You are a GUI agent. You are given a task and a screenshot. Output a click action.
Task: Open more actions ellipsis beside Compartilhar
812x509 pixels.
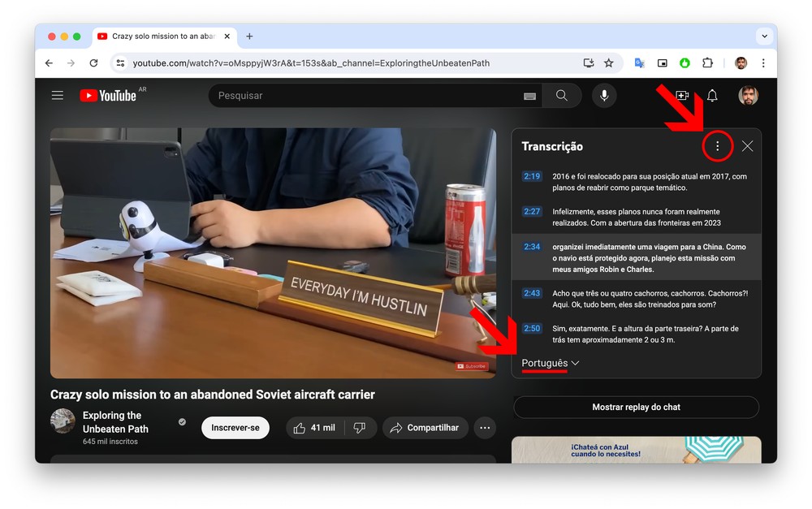[x=485, y=428]
